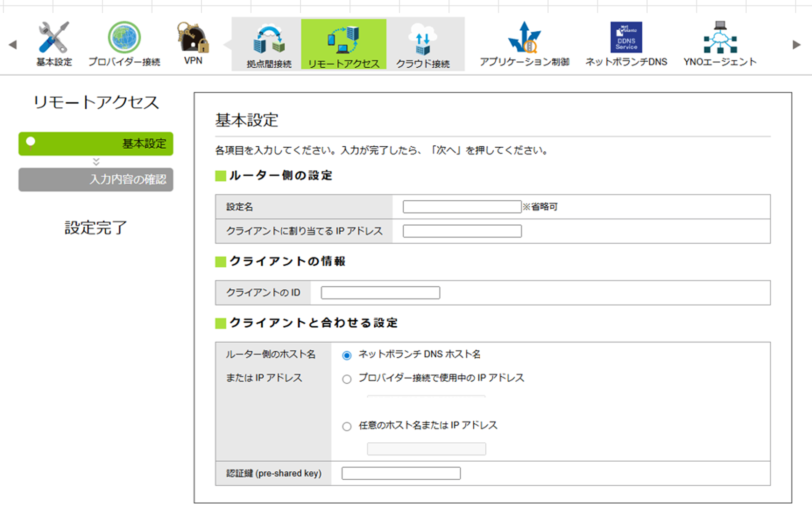Viewport: 812px width, 511px height.
Task: Click the chevron between sidebar setup steps
Action: click(x=96, y=162)
